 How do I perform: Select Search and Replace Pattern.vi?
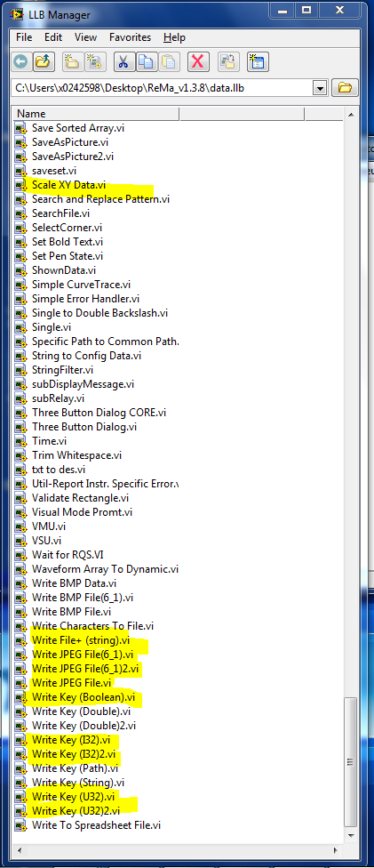point(100,200)
